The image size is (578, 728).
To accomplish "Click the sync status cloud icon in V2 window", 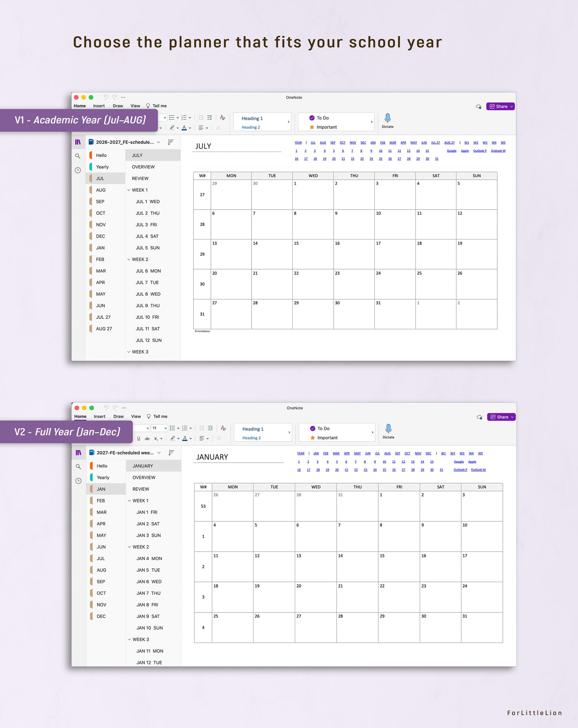I will 479,417.
